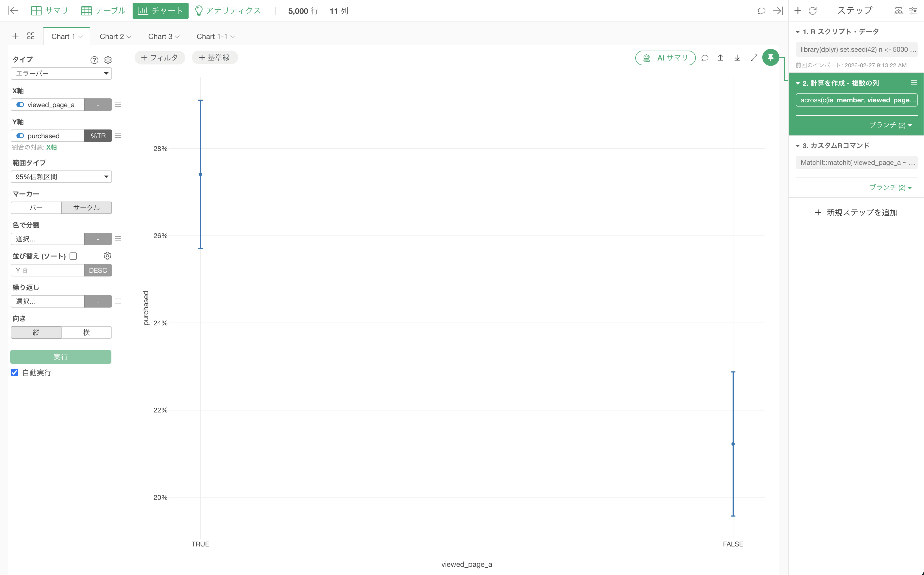Toggle the 自動実行 checkbox
Screen dimensions: 924x575
click(14, 373)
